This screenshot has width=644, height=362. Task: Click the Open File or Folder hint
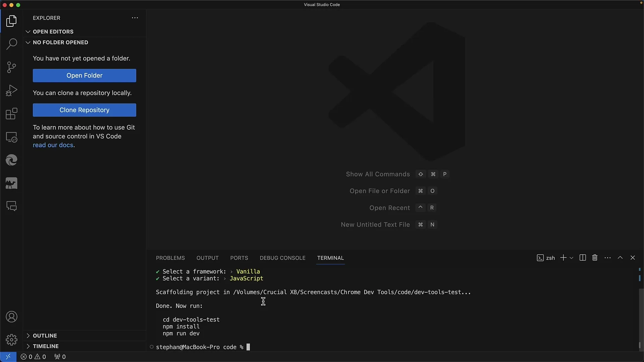393,191
